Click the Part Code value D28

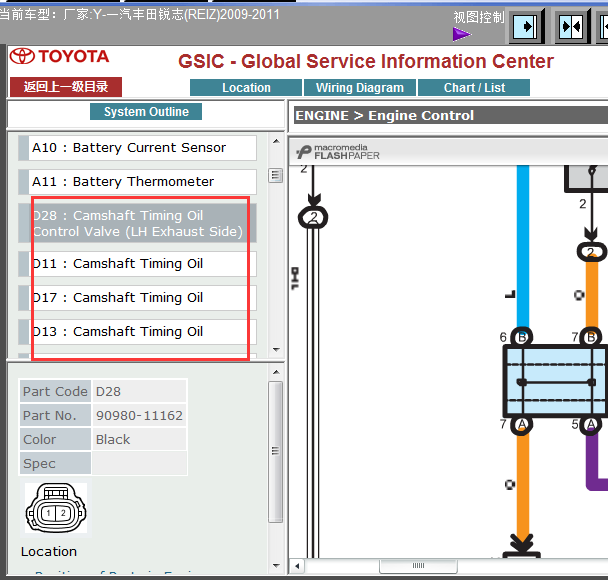coord(139,392)
